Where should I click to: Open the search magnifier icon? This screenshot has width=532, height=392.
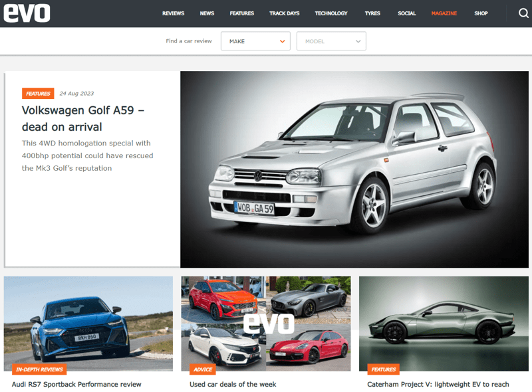tap(523, 13)
